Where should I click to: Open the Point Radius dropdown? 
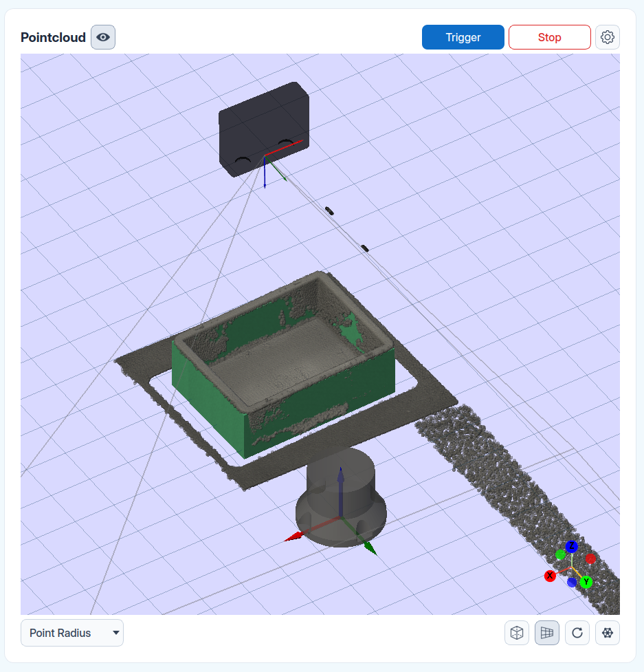(72, 633)
